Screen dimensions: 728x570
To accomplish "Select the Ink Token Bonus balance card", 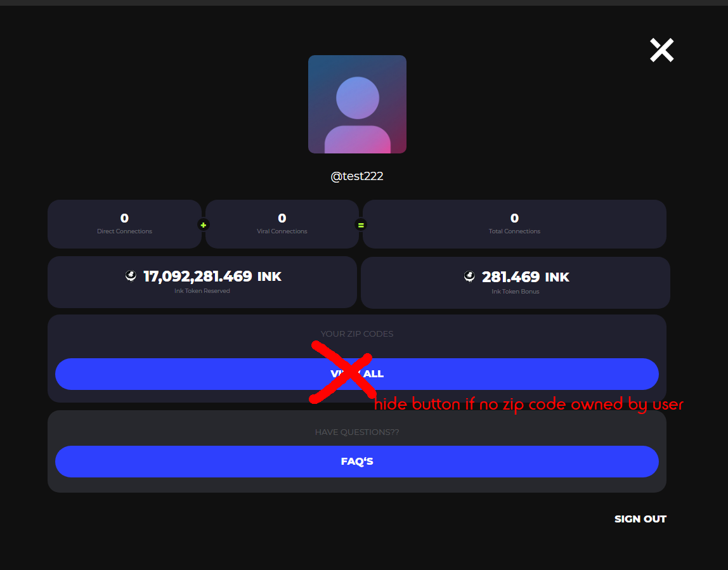I will click(x=515, y=282).
